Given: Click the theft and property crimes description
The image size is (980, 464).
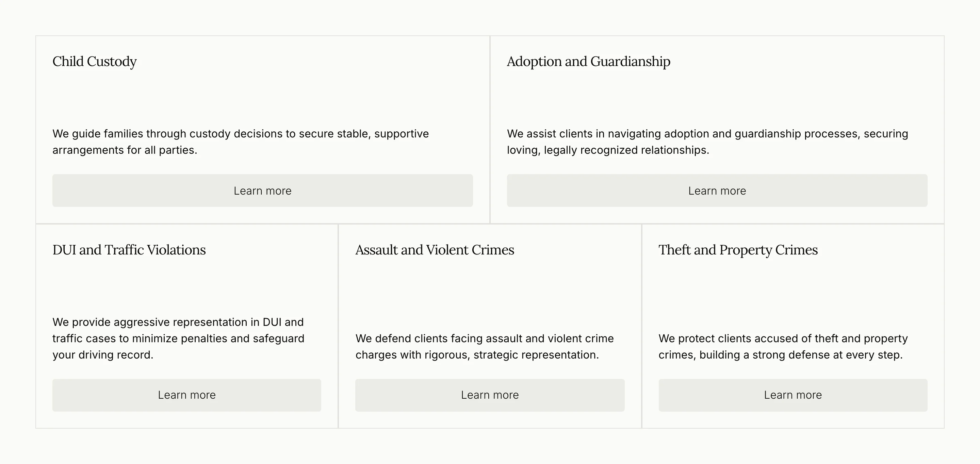Looking at the screenshot, I should [783, 347].
